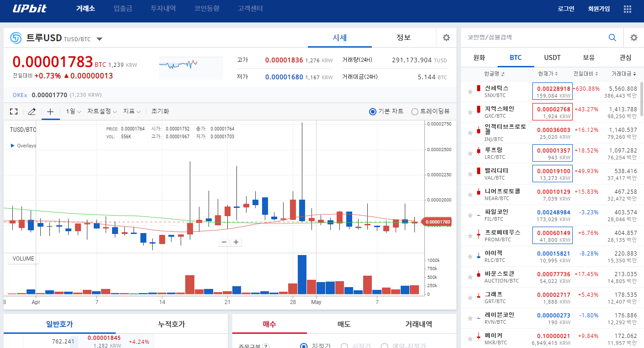This screenshot has width=644, height=348.
Task: Star 지엑스체인 GXC as favorite
Action: pos(470,112)
